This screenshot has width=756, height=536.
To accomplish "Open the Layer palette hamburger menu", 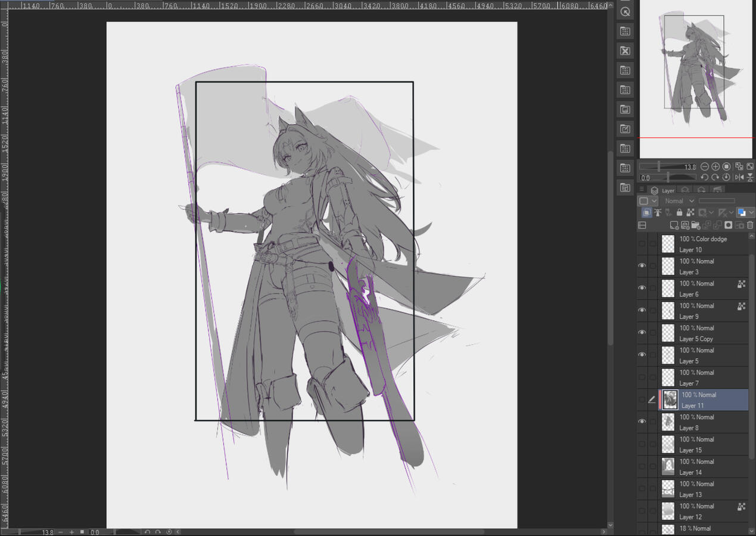I will (641, 189).
